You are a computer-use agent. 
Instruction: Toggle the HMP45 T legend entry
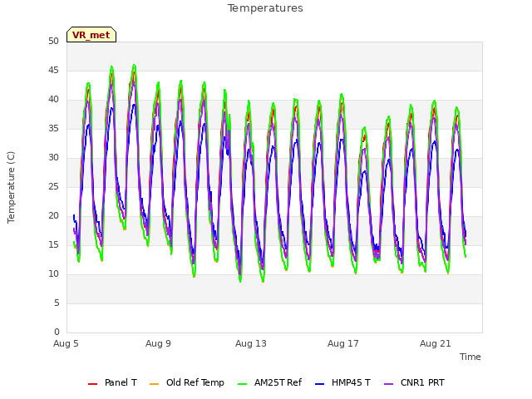pos(342,382)
